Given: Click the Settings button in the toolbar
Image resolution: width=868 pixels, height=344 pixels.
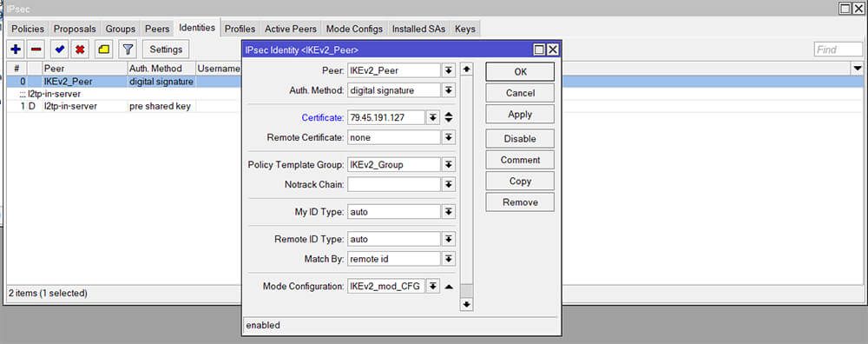Looking at the screenshot, I should click(166, 50).
